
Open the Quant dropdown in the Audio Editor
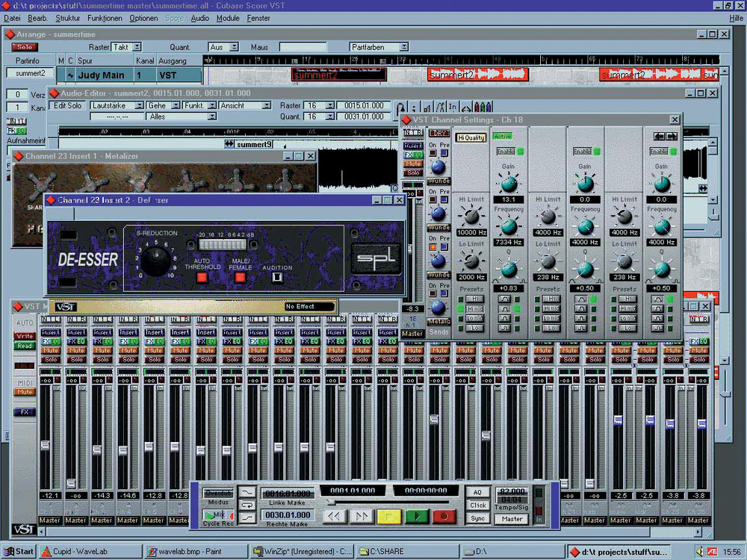pyautogui.click(x=329, y=116)
